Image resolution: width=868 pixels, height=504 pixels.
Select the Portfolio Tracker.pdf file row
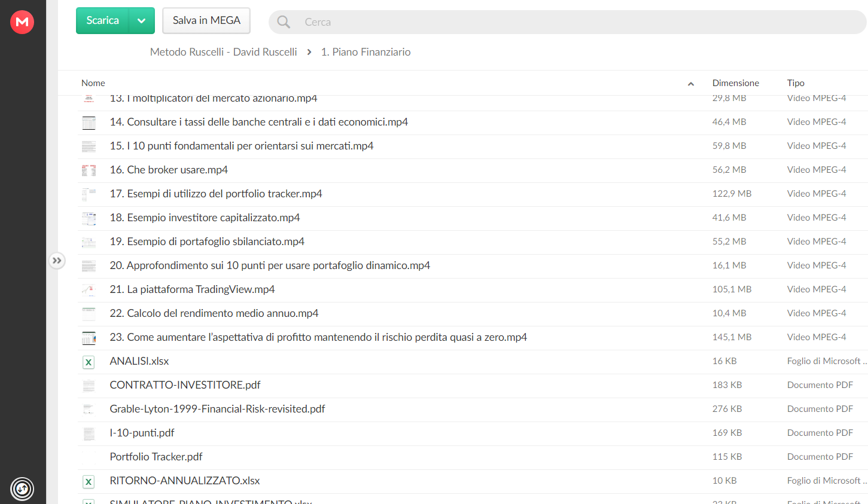(473, 457)
